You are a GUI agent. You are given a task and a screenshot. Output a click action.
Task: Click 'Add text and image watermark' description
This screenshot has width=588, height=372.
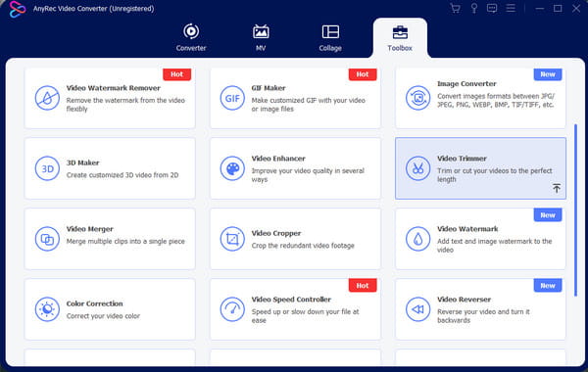click(x=494, y=246)
